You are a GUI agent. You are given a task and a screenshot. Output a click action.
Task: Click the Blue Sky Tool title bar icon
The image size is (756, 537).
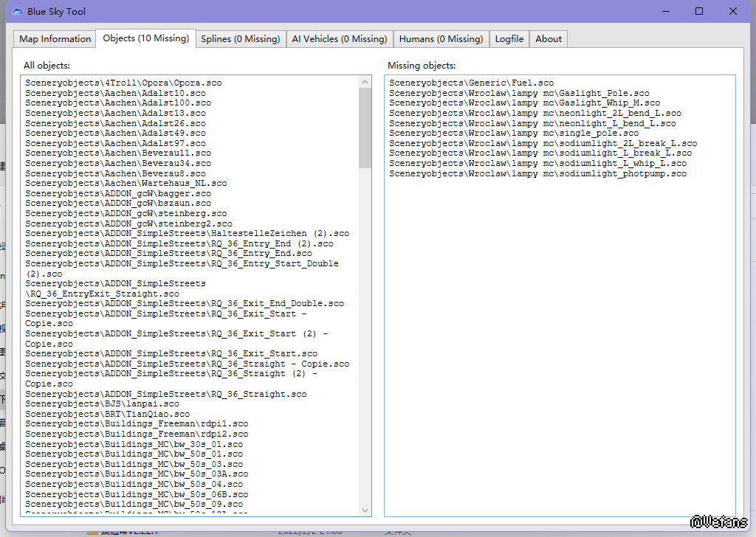pos(17,11)
